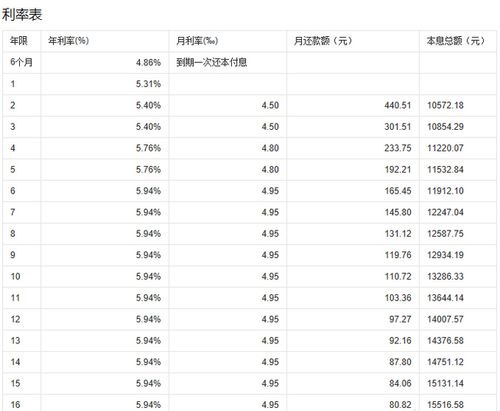The width and height of the screenshot is (500, 411).
Task: Click total amount 11532.84
Action: (x=445, y=170)
